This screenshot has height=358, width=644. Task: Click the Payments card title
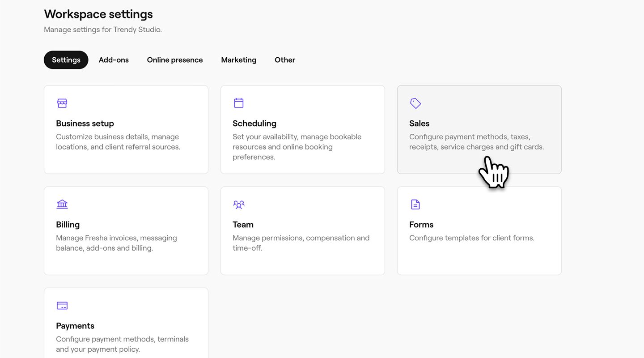pos(75,326)
